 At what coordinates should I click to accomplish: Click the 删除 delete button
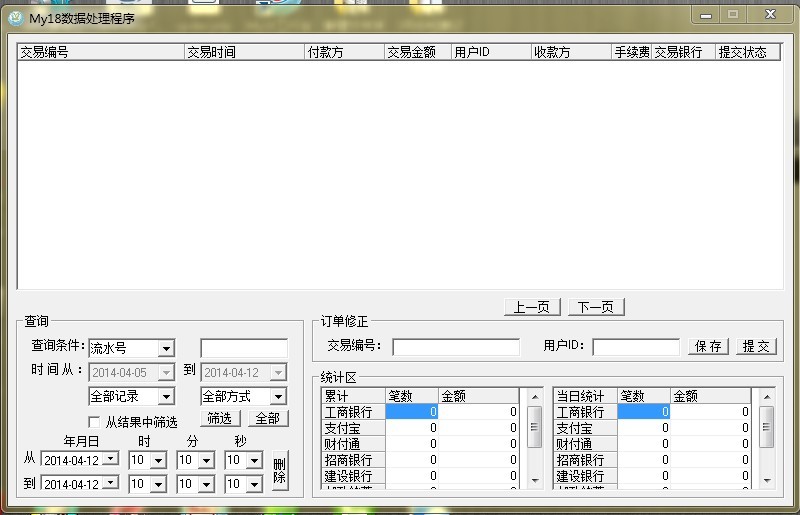[x=280, y=471]
